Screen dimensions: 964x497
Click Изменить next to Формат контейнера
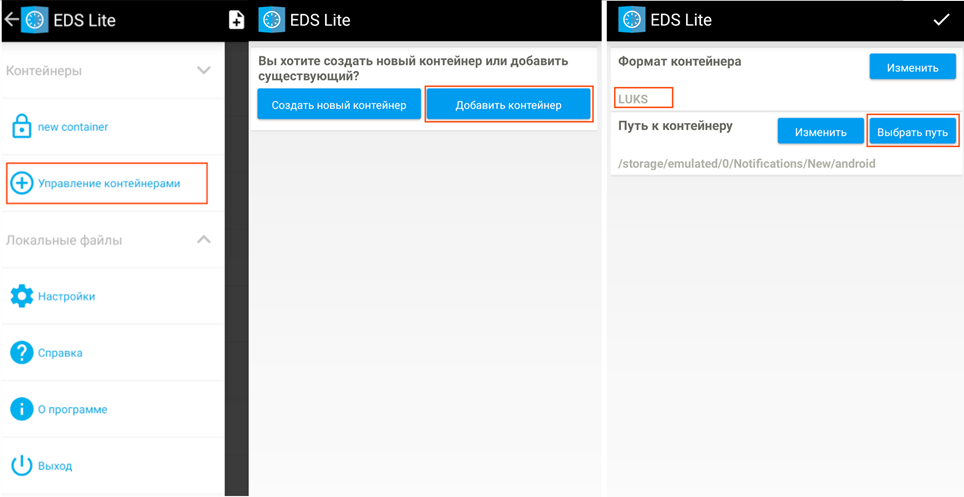tap(912, 68)
